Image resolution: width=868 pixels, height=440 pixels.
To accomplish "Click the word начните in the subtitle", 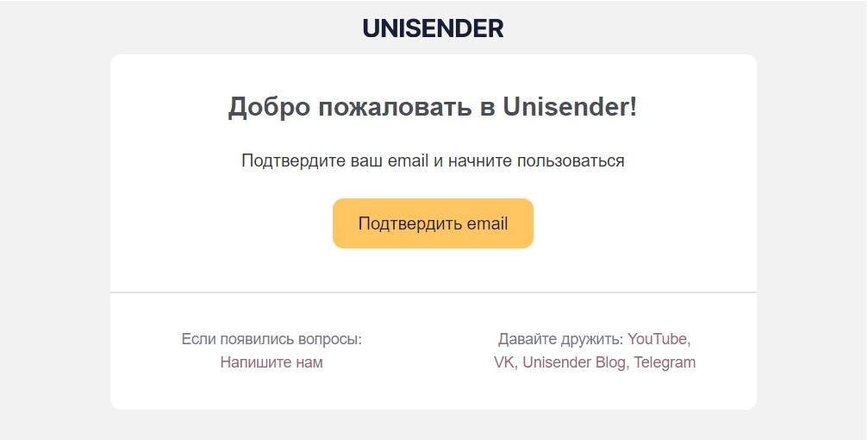I will [x=479, y=161].
